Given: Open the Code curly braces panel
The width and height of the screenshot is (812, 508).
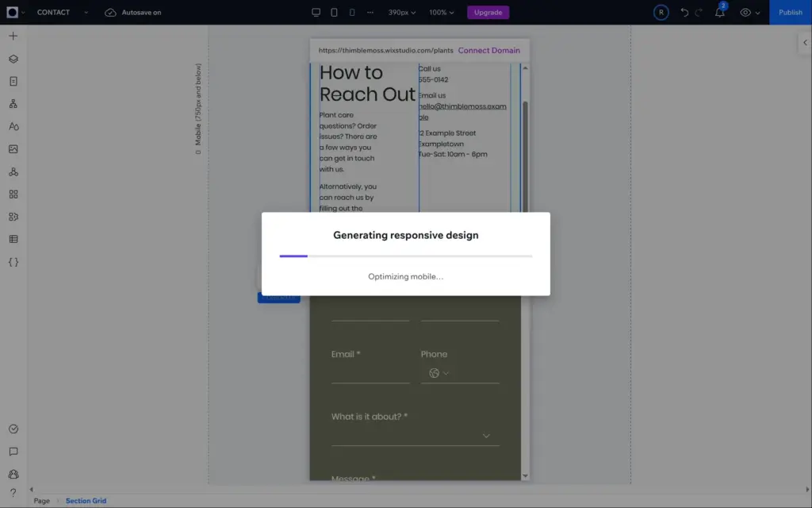Looking at the screenshot, I should pos(13,262).
